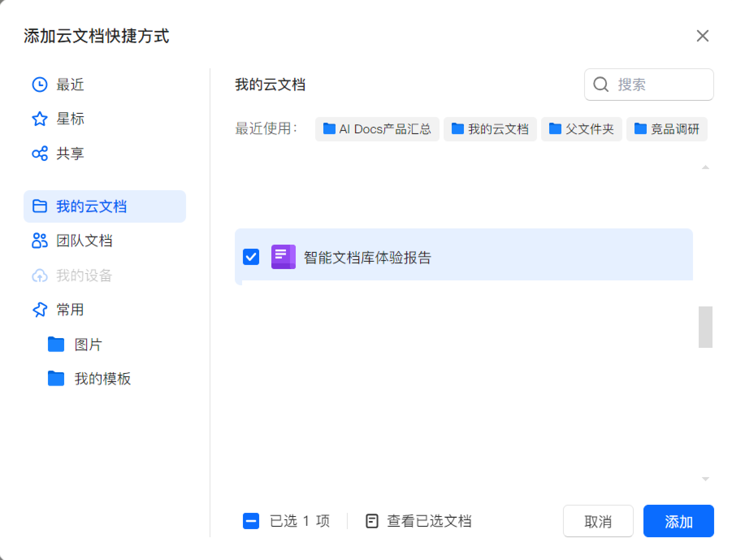732x560 pixels.
Task: Click the pin icon beside 常用
Action: tap(39, 310)
